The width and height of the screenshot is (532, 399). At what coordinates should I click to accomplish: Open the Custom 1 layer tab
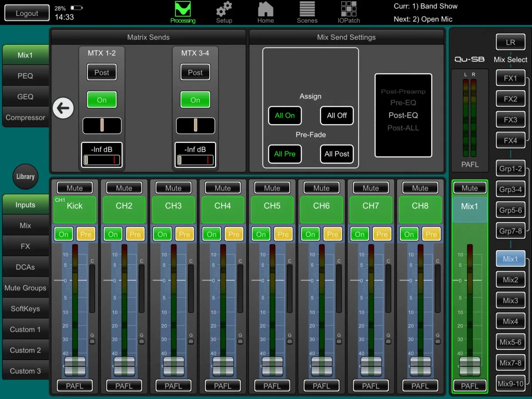coord(25,330)
